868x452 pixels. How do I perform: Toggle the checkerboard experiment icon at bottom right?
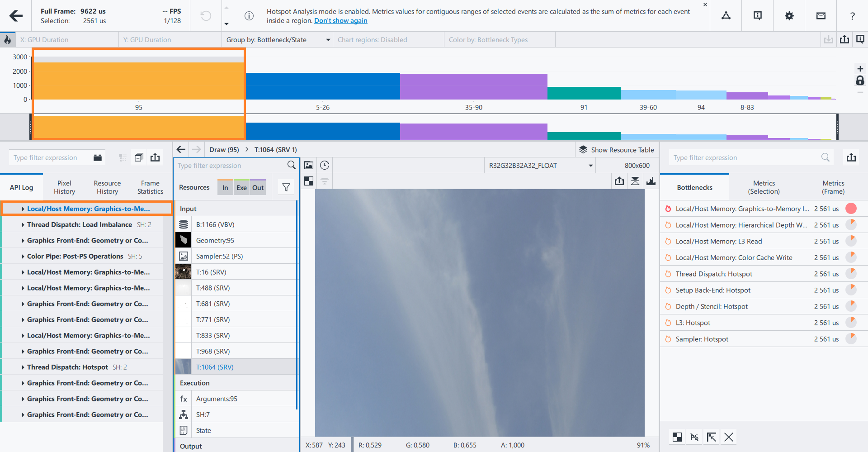677,437
